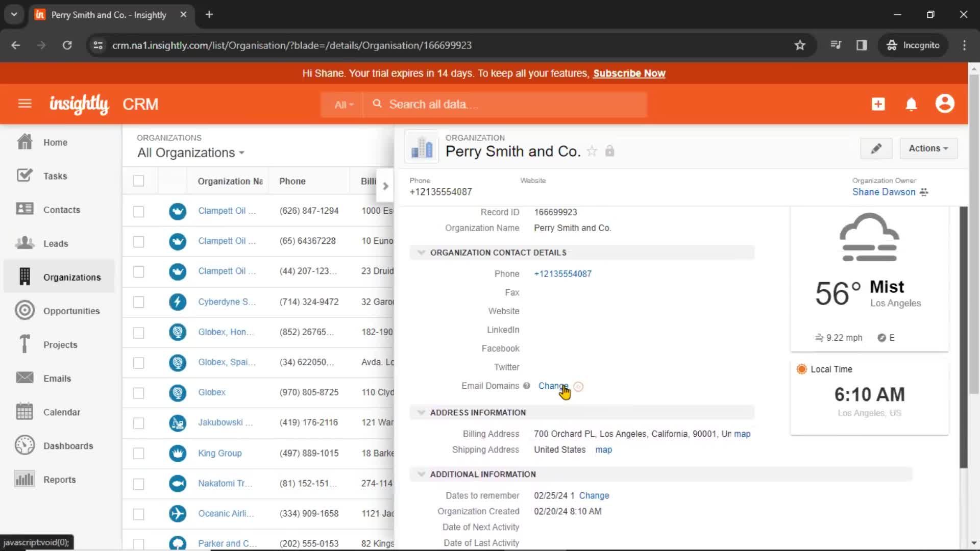Image resolution: width=980 pixels, height=551 pixels.
Task: Click the Opportunities sidebar icon
Action: pyautogui.click(x=24, y=311)
